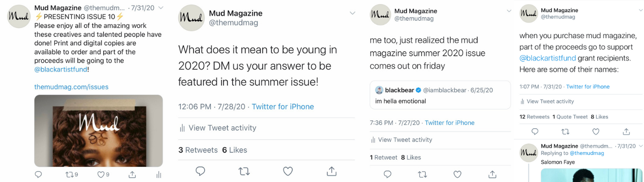The height and width of the screenshot is (182, 644).
Task: Open themudmag.com/issues link
Action: pyautogui.click(x=72, y=87)
